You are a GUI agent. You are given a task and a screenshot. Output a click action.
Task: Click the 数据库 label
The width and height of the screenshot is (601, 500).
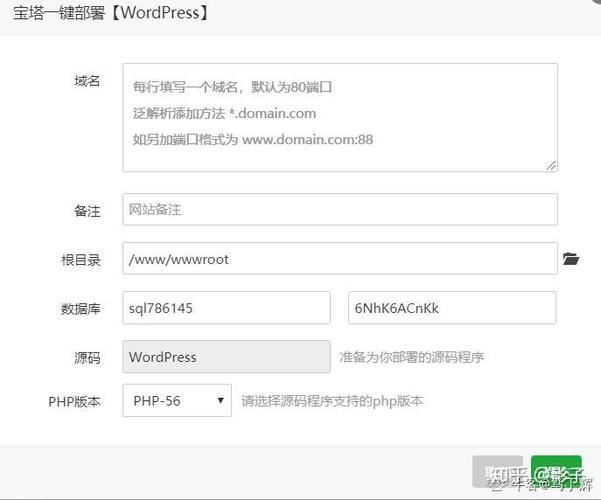[x=80, y=309]
